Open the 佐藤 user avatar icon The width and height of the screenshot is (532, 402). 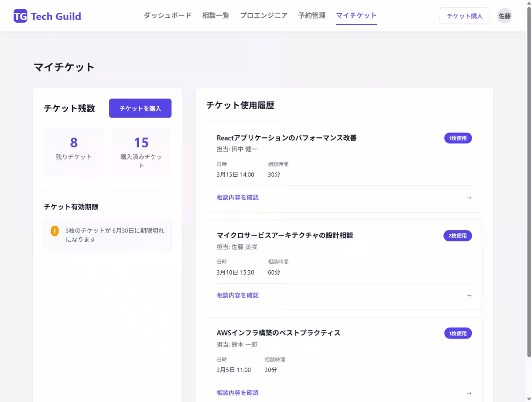(x=505, y=16)
